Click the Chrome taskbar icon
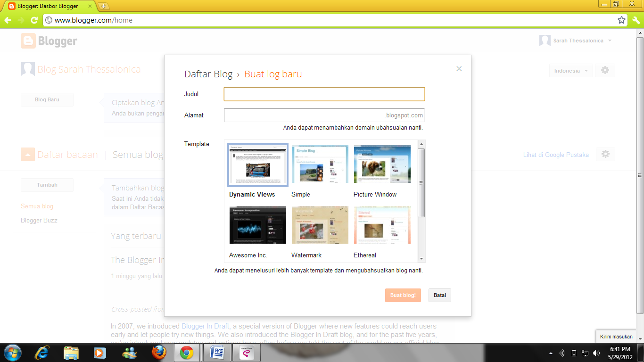The width and height of the screenshot is (644, 362). tap(187, 353)
